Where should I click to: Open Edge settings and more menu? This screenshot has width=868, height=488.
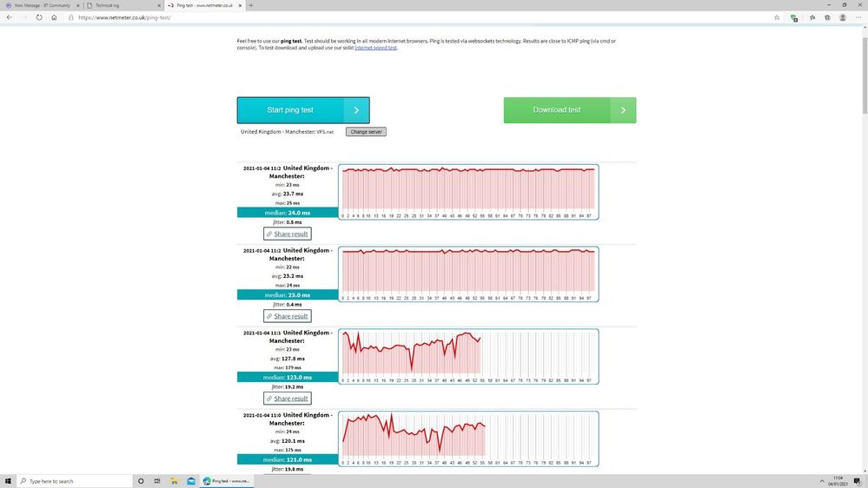[858, 17]
